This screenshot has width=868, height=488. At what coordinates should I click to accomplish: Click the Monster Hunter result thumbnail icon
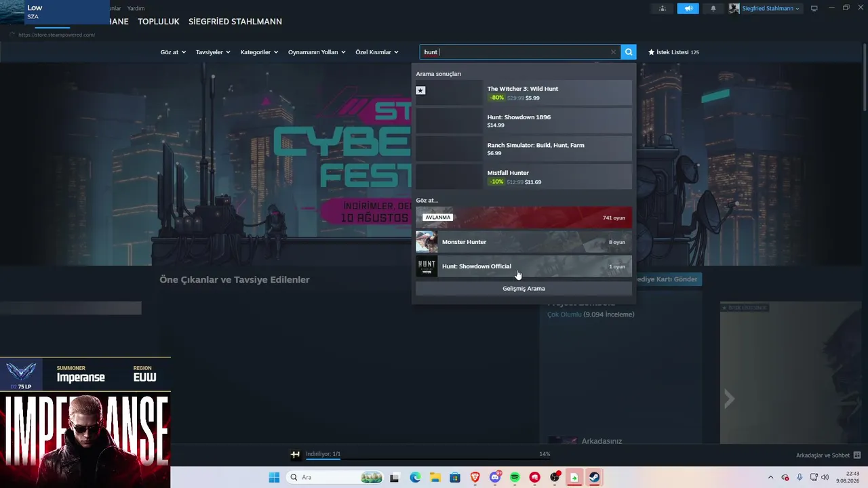(427, 242)
